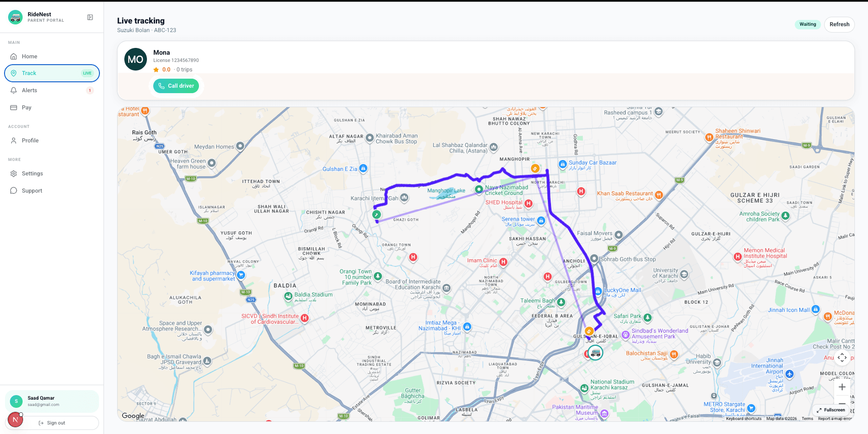Screen dimensions: 868x434
Task: Go to the Pay page
Action: tap(52, 108)
